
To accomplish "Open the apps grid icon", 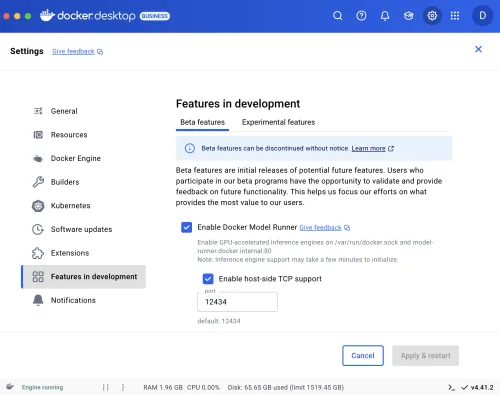I will [x=455, y=16].
